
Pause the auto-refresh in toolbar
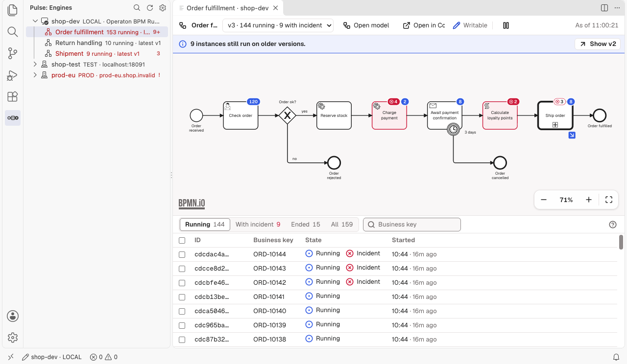click(x=506, y=25)
